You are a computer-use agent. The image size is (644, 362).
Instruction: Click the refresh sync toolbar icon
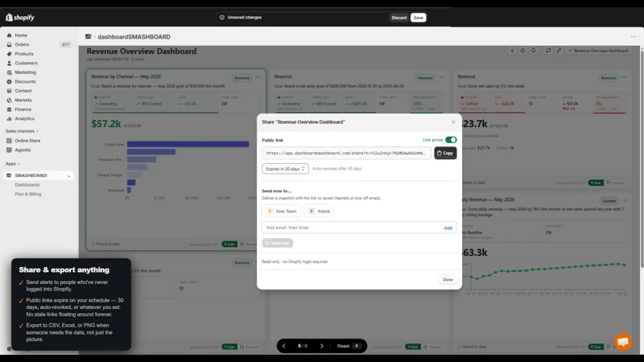548,51
